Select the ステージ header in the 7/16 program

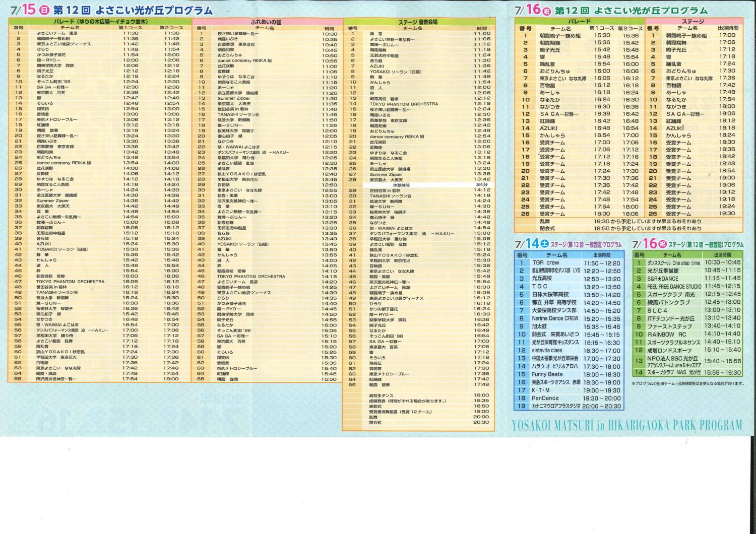click(693, 22)
